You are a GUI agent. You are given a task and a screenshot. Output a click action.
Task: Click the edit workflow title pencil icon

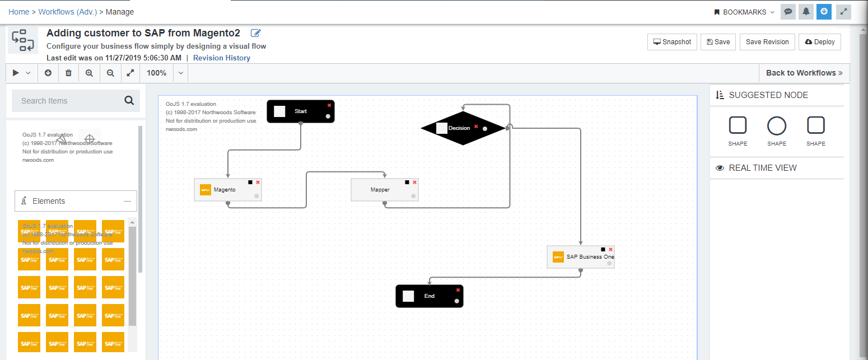coord(256,33)
